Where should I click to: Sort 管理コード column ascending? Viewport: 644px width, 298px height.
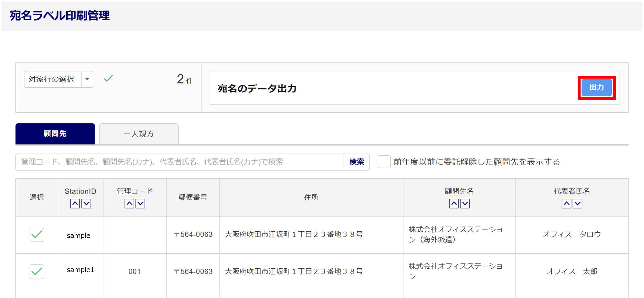[x=129, y=204]
